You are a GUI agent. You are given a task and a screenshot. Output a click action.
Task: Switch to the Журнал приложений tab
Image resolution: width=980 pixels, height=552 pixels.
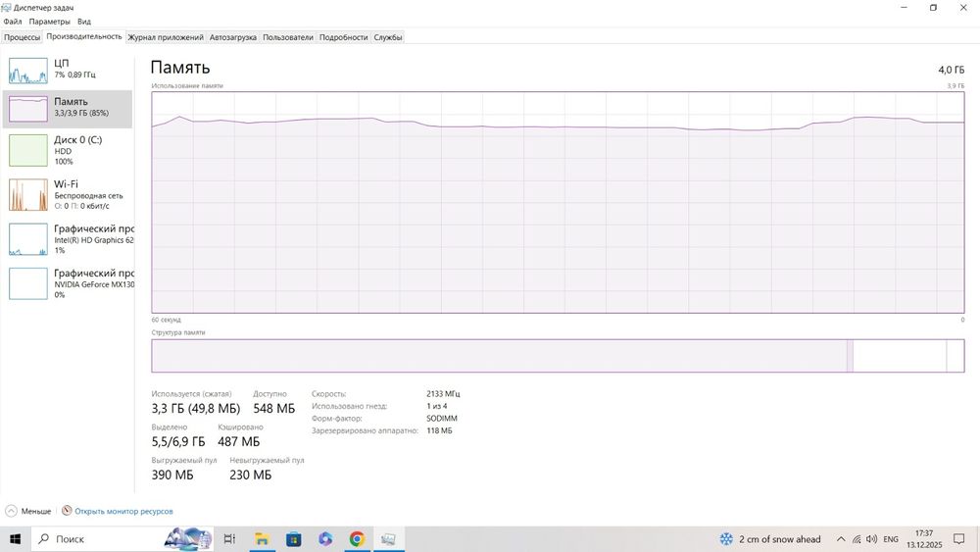[x=166, y=37]
